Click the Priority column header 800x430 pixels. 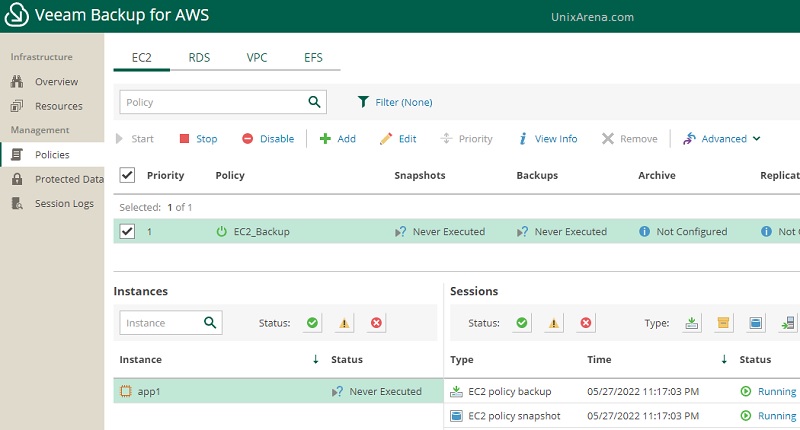pos(165,175)
